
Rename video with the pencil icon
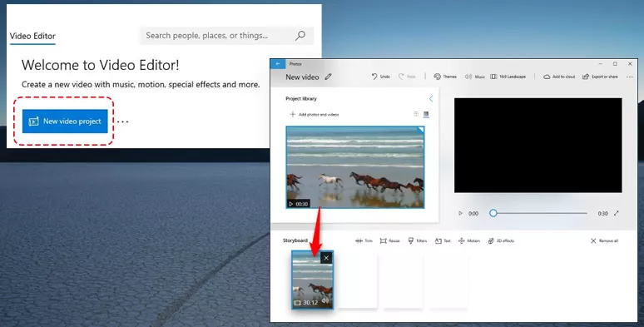(328, 77)
